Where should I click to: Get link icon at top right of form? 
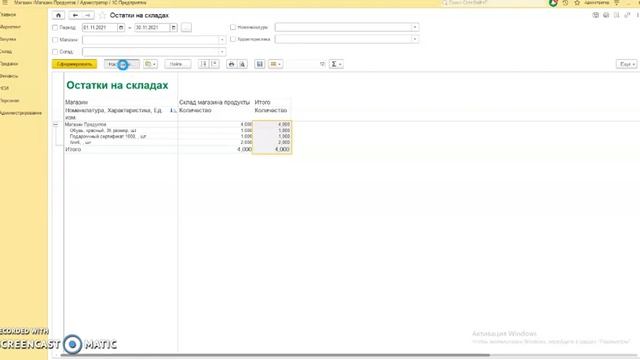tap(627, 16)
